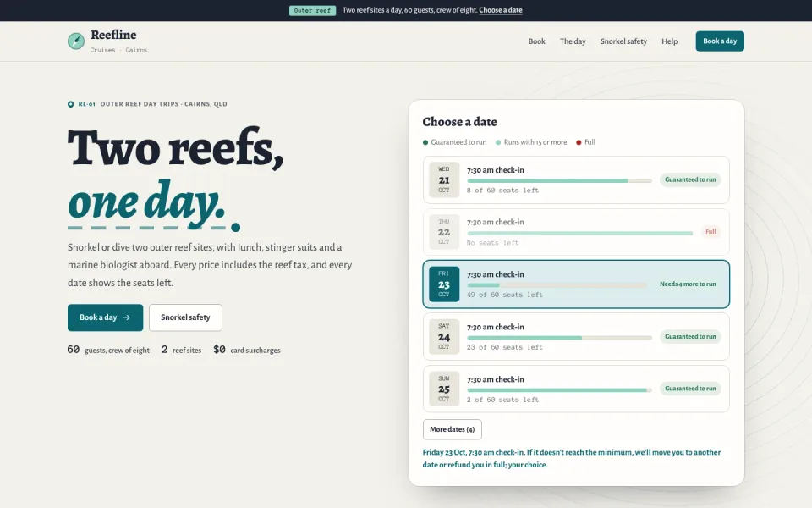Click the Wed 21 Oct date tile

(444, 179)
